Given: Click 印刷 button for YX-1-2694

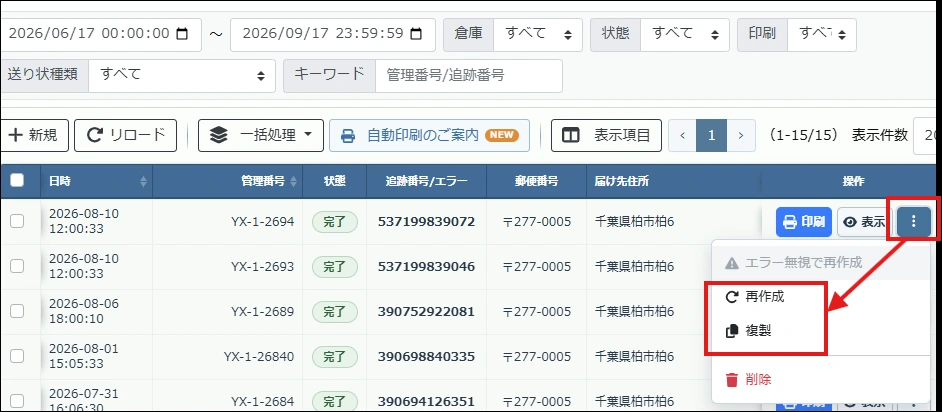Looking at the screenshot, I should (804, 222).
